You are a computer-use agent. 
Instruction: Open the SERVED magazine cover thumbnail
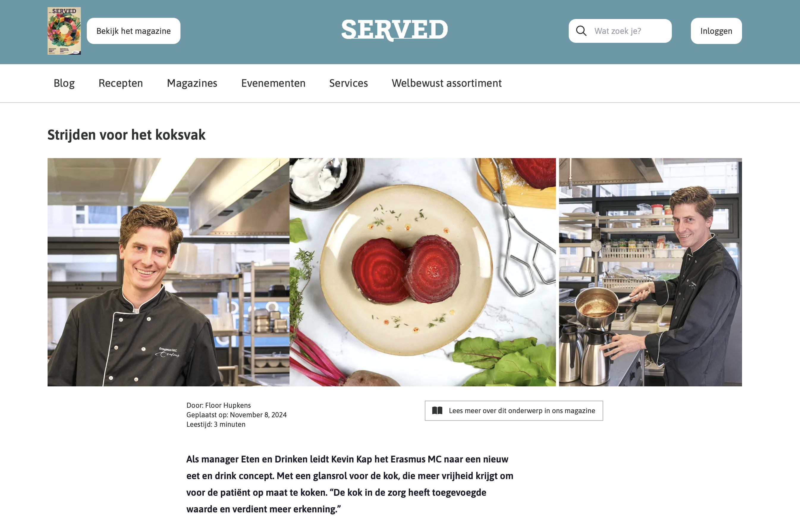(x=64, y=31)
